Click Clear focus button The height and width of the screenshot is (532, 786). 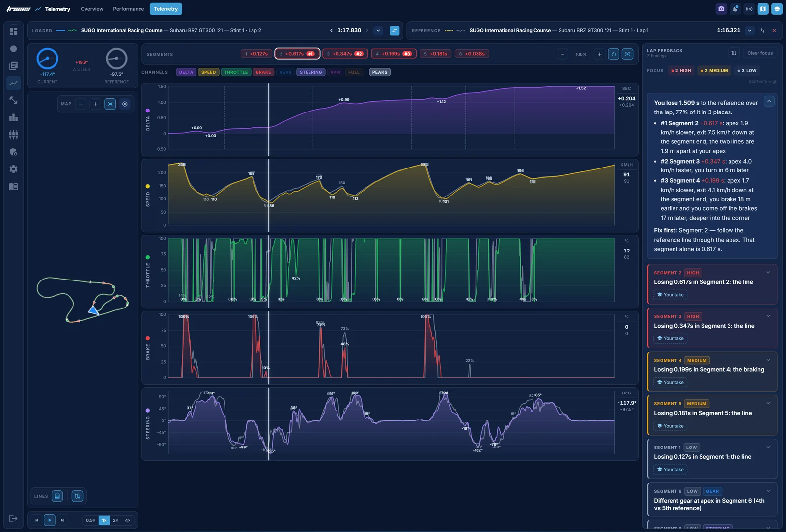click(760, 53)
